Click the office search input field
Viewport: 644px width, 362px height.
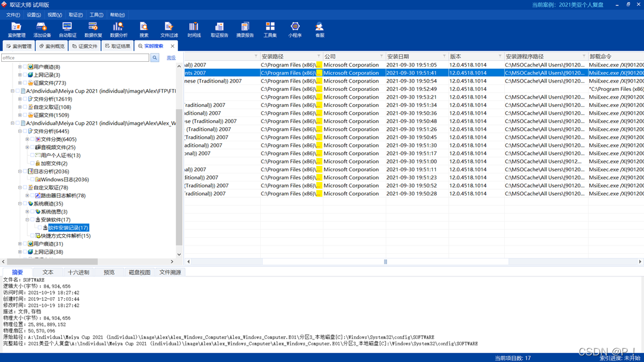pyautogui.click(x=75, y=58)
